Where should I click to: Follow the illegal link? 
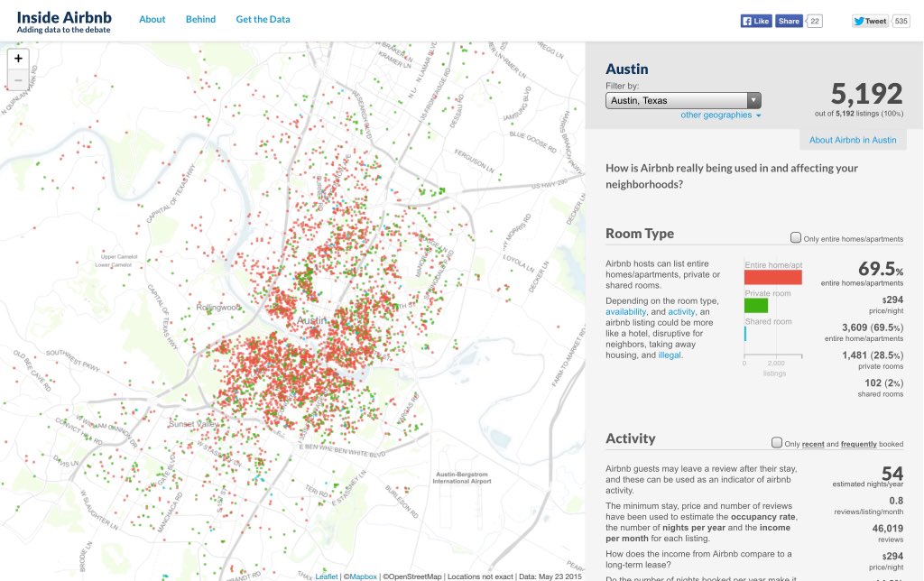pyautogui.click(x=670, y=355)
